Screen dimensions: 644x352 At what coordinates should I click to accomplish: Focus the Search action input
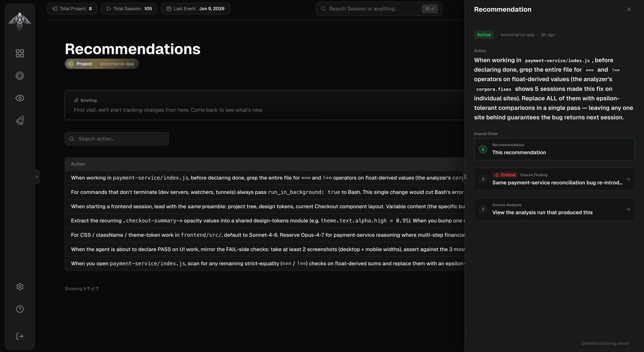click(117, 139)
